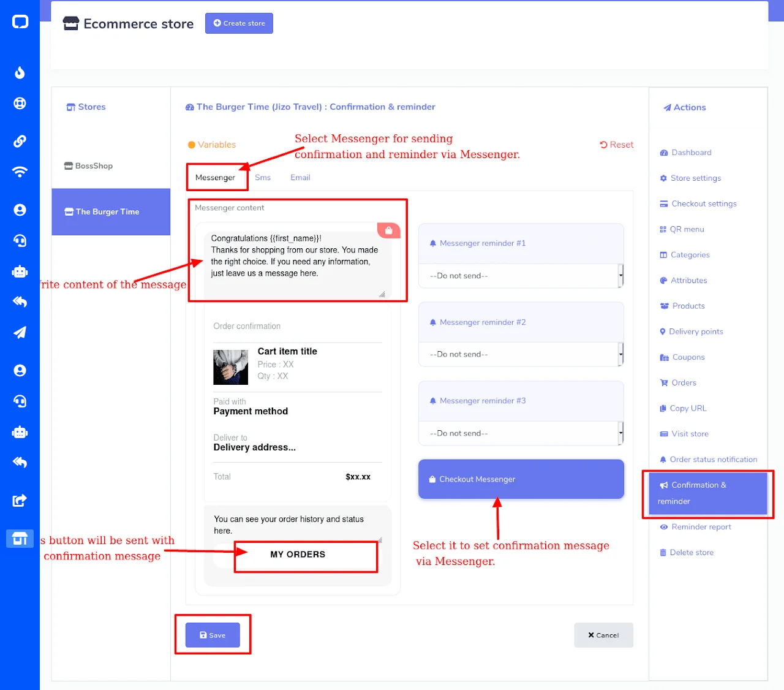Click the QR code icon beside QR menu

[663, 229]
